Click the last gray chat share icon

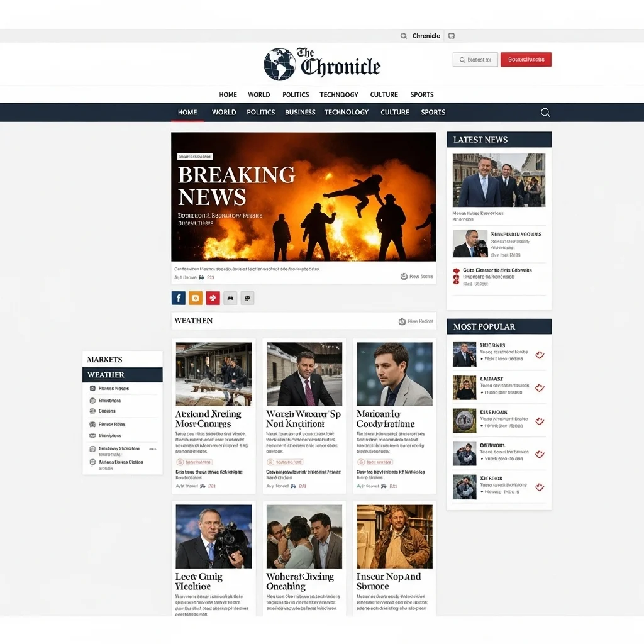pyautogui.click(x=248, y=298)
